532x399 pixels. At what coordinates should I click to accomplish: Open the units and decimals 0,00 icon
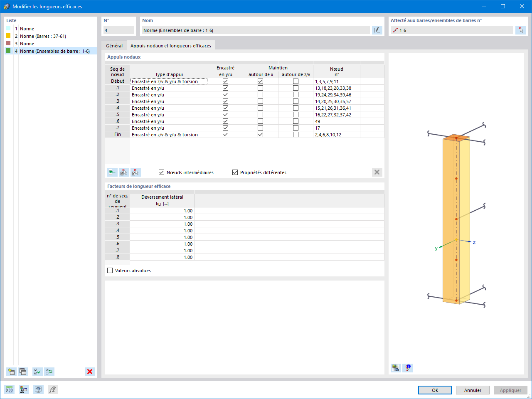tap(9, 390)
